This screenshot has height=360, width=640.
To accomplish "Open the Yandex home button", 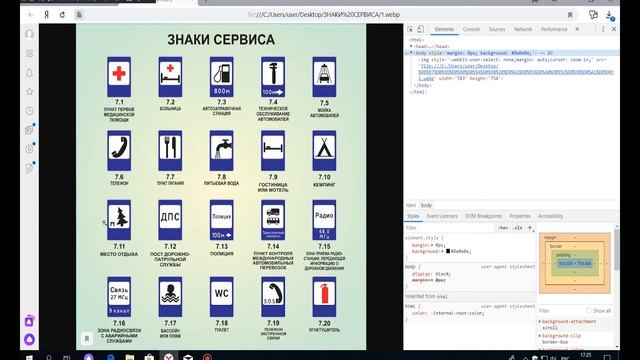I will [x=47, y=15].
